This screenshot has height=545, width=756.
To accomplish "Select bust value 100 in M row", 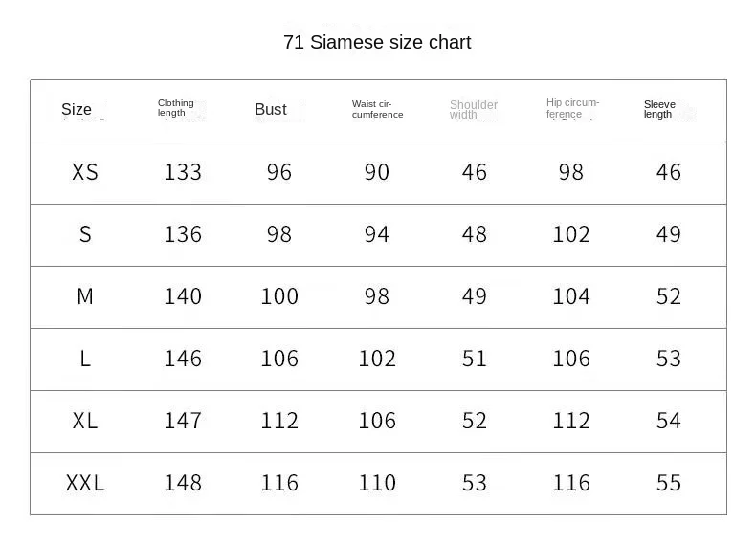I will tap(279, 296).
